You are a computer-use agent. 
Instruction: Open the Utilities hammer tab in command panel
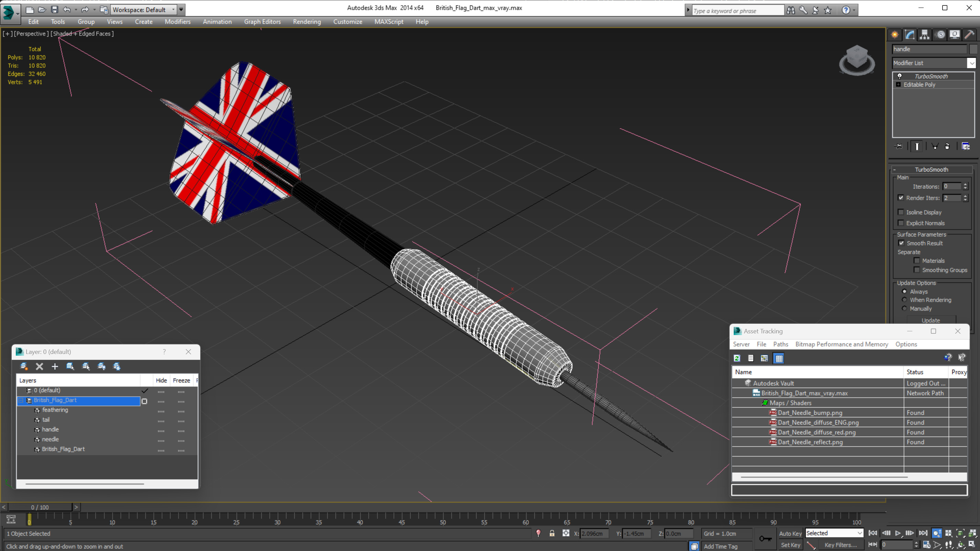pos(969,35)
